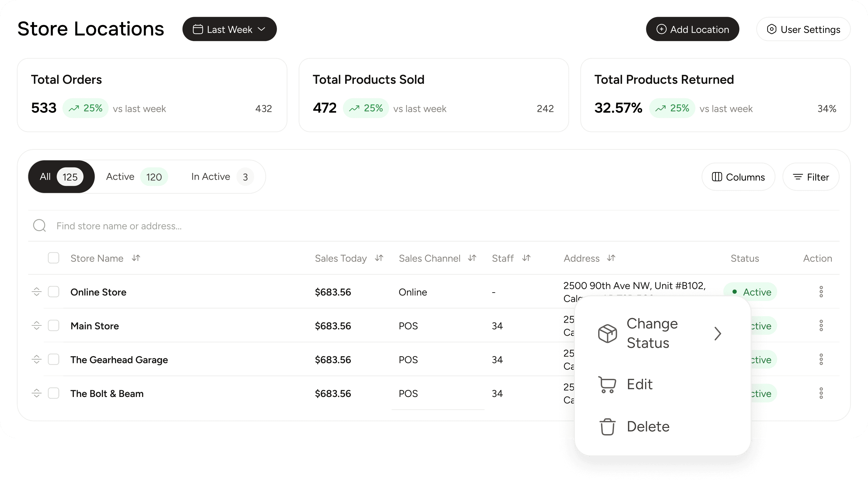
Task: Open the search icon in the store search bar
Action: click(x=39, y=226)
